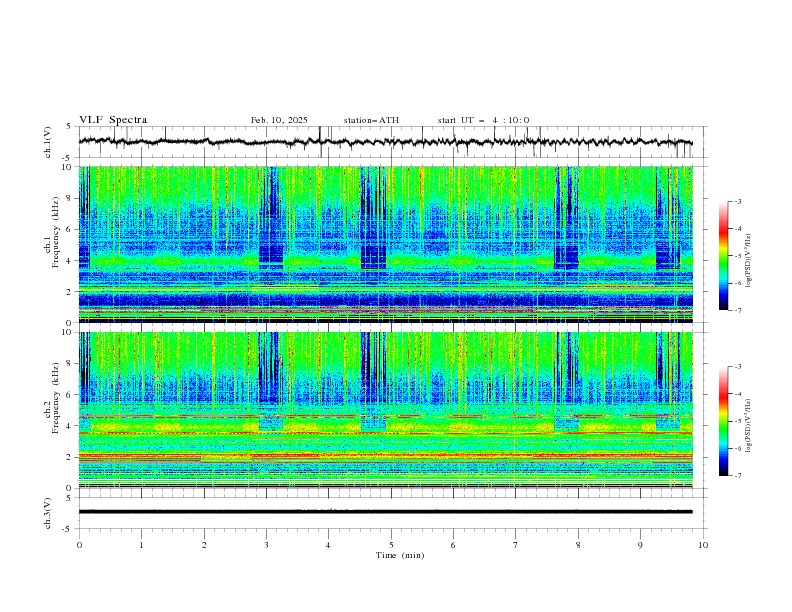Click the ch.2 'Frequency (kHz)' axis label
792x612 pixels.
[x=56, y=397]
